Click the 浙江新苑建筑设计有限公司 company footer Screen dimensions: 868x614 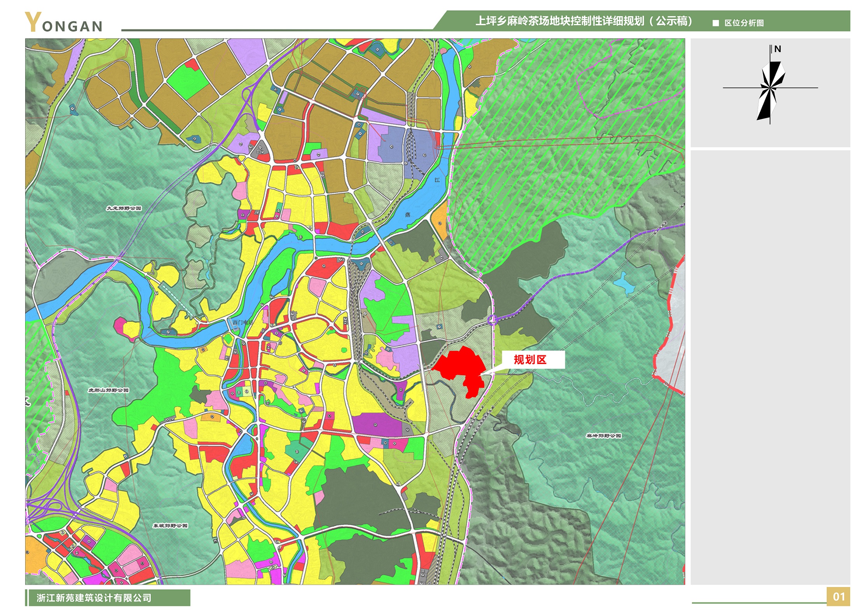point(94,598)
